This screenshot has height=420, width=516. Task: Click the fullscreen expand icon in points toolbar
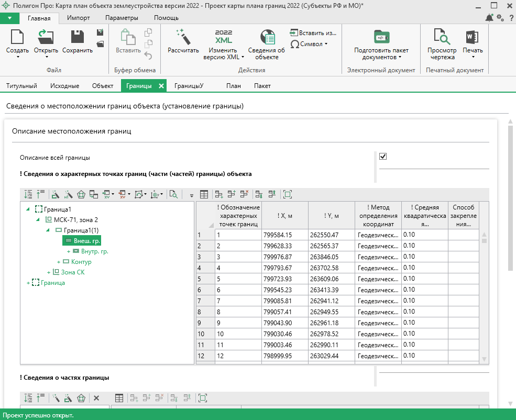(287, 194)
